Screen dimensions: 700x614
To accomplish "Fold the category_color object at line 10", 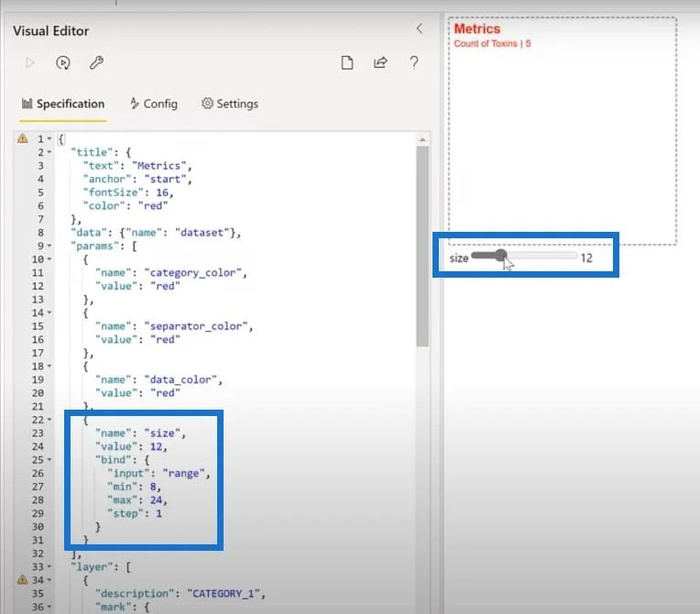I will tap(49, 259).
